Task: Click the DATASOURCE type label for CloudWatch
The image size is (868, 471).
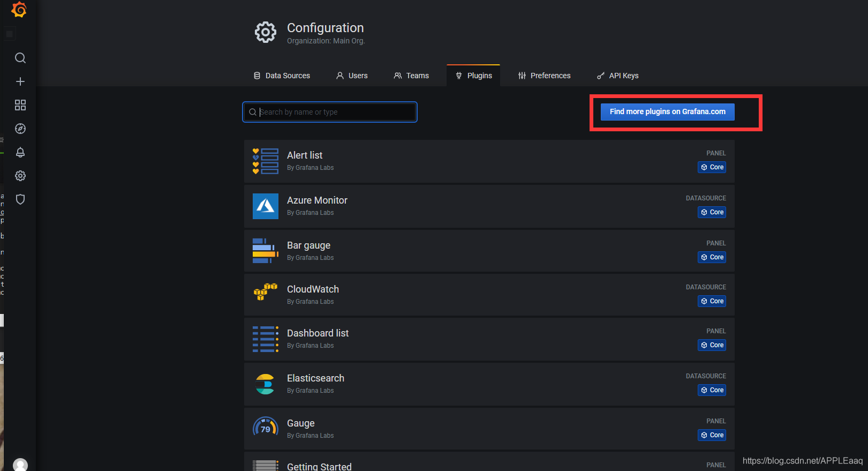Action: pos(706,287)
